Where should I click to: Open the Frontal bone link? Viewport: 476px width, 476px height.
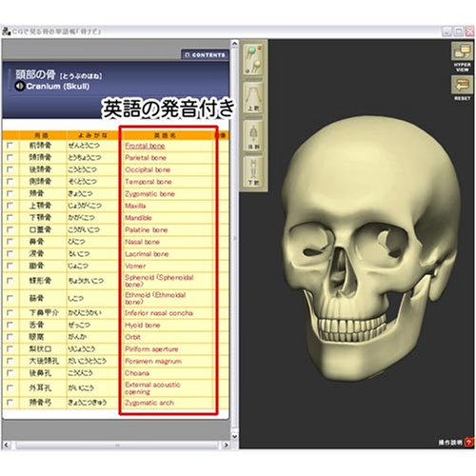145,146
